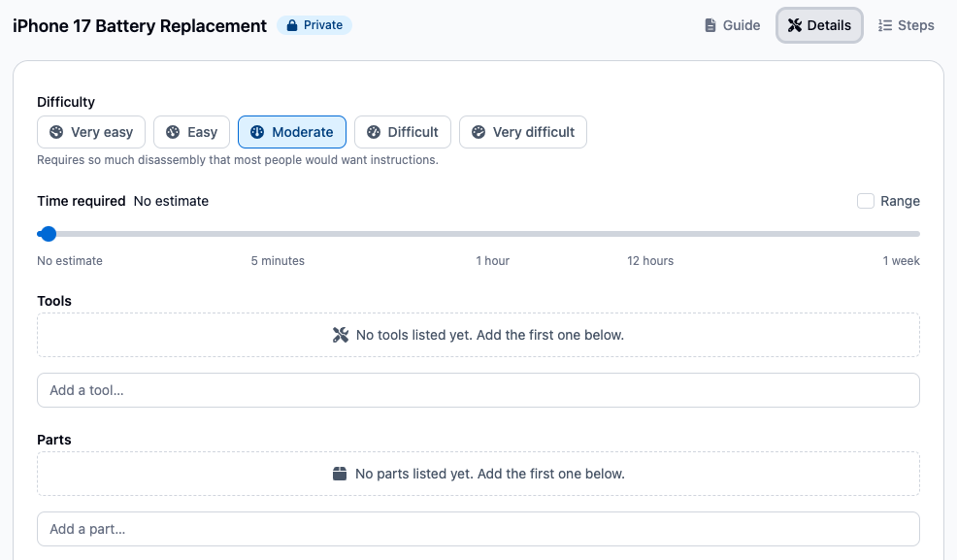Select Easy difficulty

click(191, 132)
